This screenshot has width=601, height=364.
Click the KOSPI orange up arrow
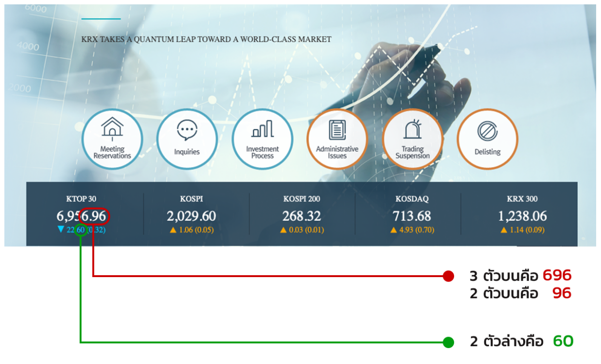tap(173, 230)
